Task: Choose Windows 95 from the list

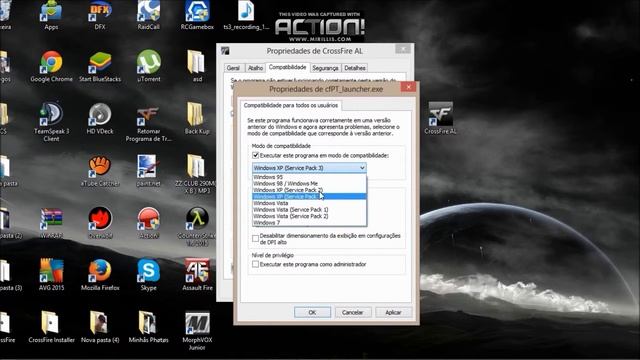Action: (309, 177)
